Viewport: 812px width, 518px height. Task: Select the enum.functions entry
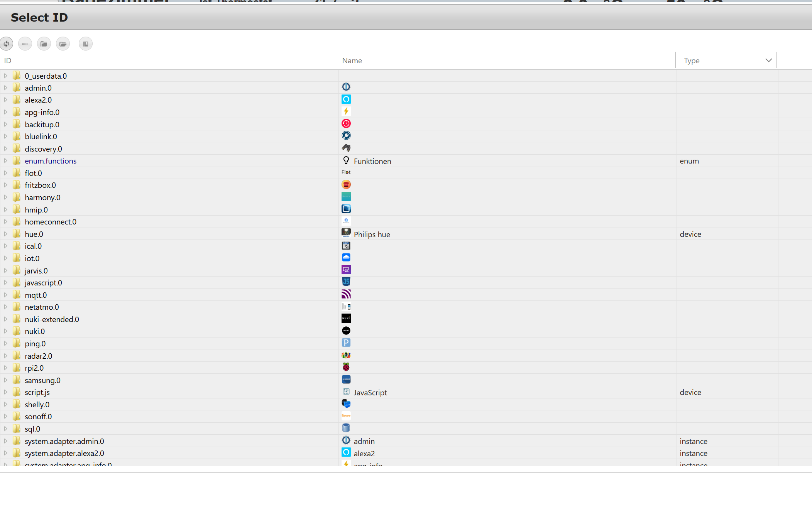click(51, 161)
